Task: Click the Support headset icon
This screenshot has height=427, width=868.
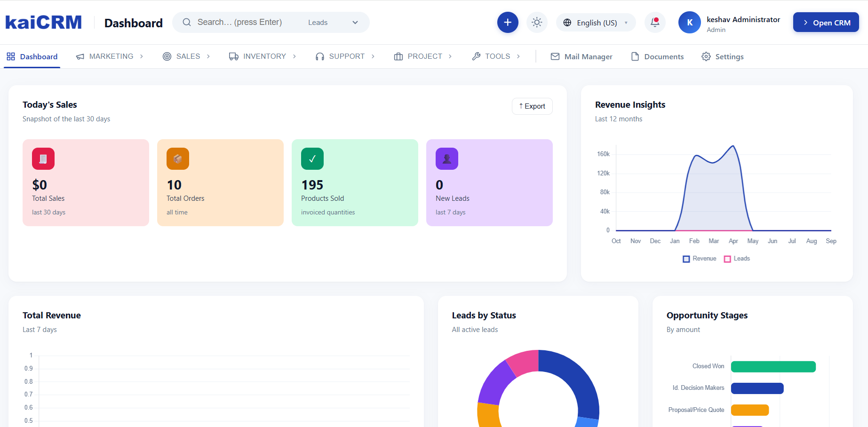Action: coord(320,56)
